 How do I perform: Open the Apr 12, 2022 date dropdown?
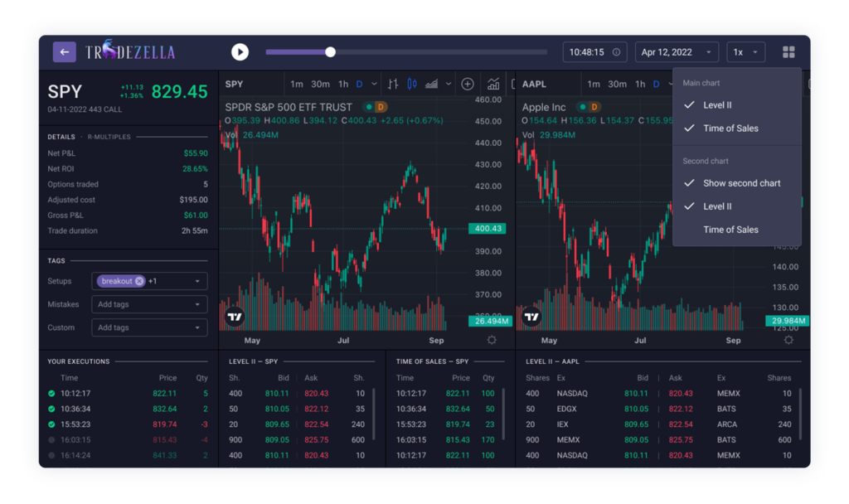(x=677, y=52)
